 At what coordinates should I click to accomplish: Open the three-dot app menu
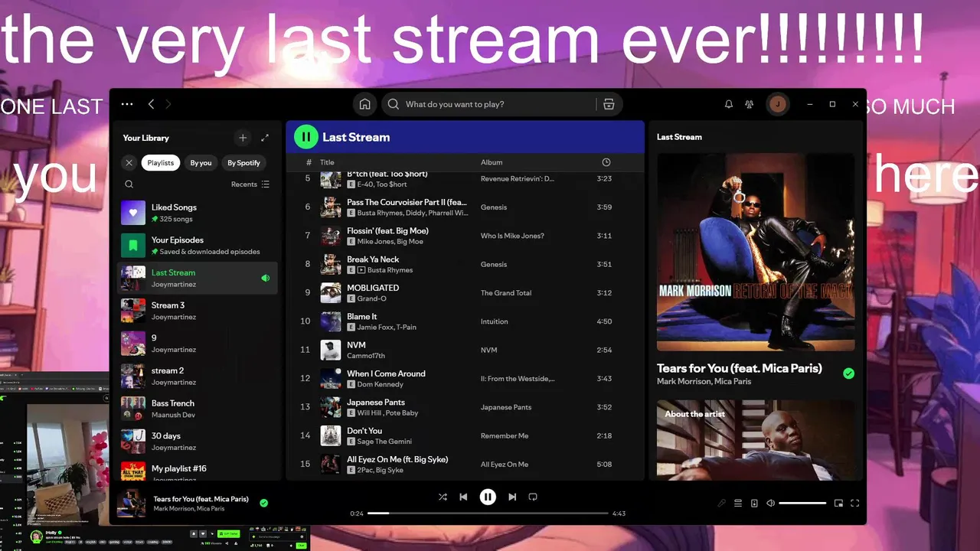pyautogui.click(x=127, y=104)
